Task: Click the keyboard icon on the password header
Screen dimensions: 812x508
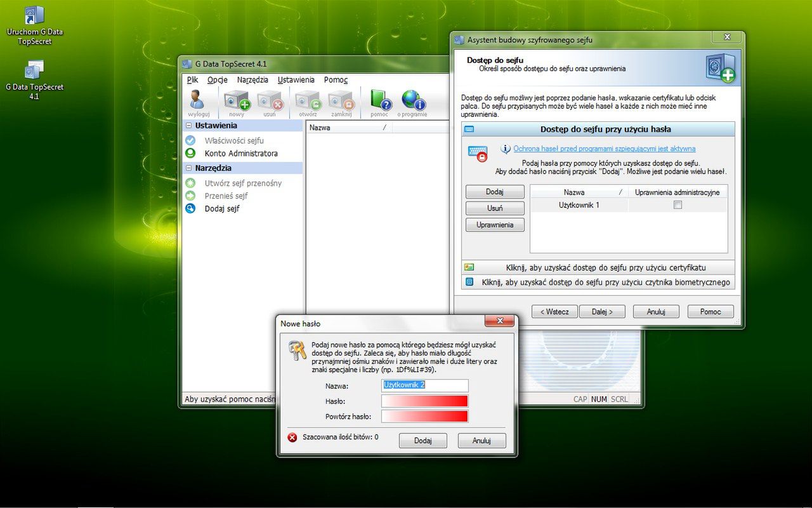Action: (x=469, y=129)
